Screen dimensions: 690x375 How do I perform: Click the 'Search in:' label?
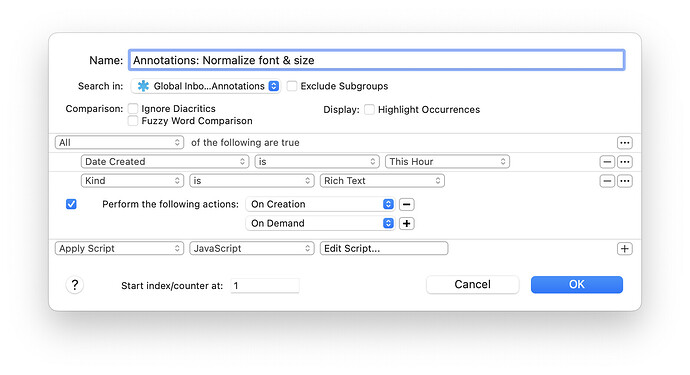coord(100,86)
